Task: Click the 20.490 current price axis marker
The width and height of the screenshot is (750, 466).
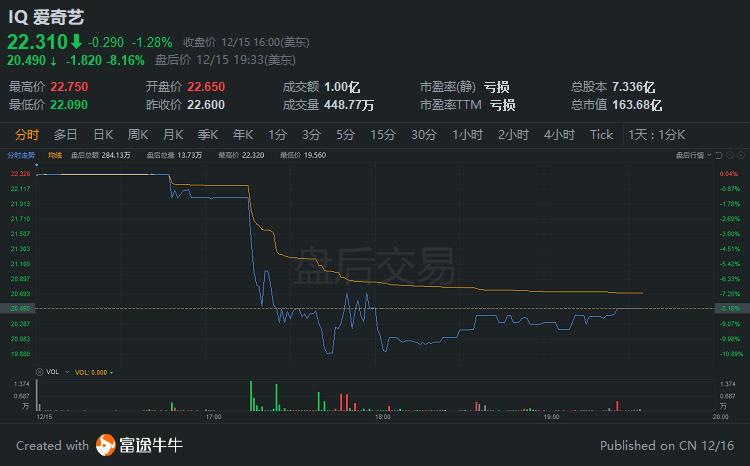Action: (x=18, y=309)
